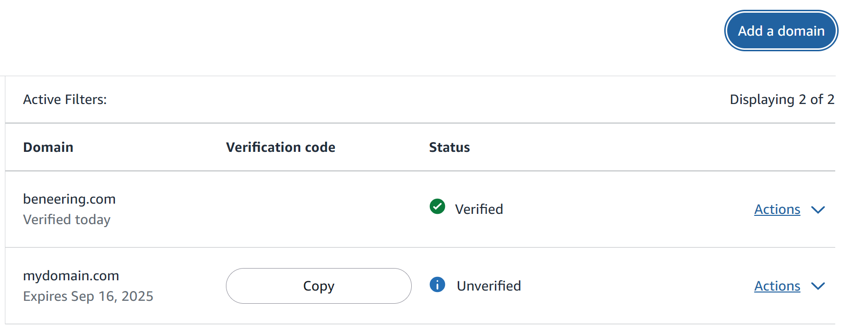Viewport: 868px width, 334px height.
Task: Click the Expires Sep 16, 2025 text
Action: point(88,296)
